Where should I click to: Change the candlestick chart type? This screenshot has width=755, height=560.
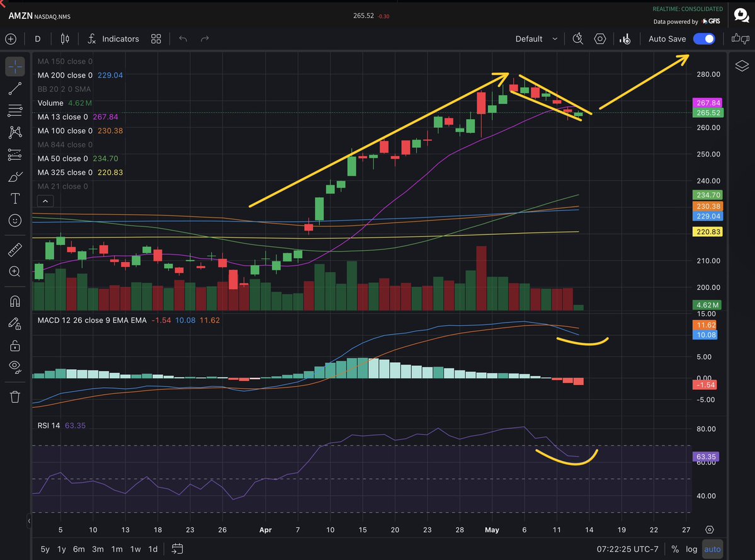click(x=64, y=39)
